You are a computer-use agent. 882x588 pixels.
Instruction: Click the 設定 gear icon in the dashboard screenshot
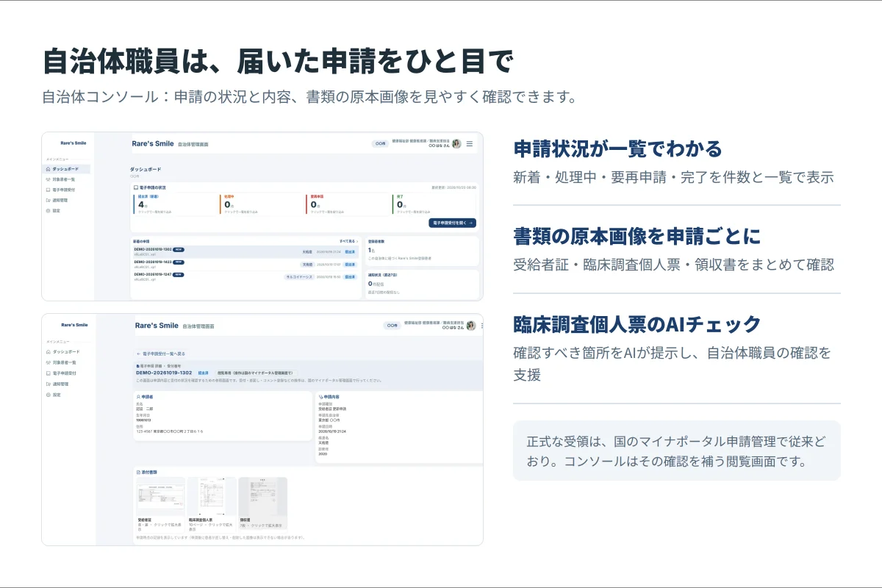(49, 210)
